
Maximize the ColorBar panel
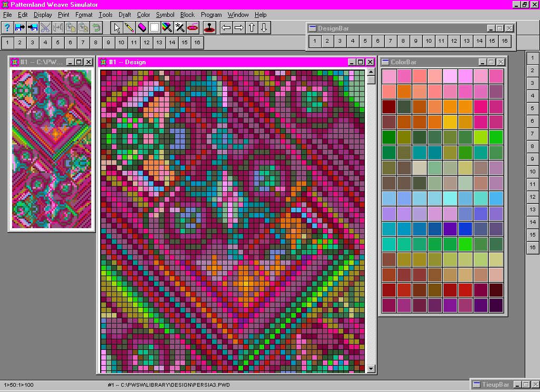pos(491,62)
